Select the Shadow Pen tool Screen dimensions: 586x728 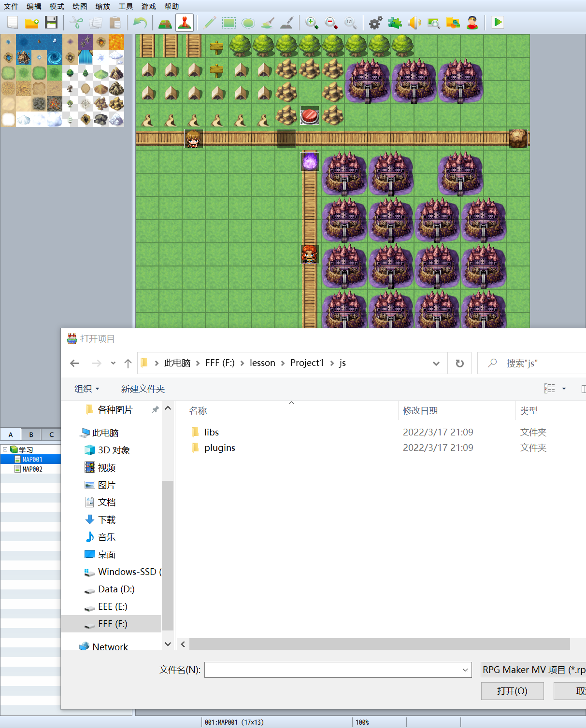tap(287, 22)
